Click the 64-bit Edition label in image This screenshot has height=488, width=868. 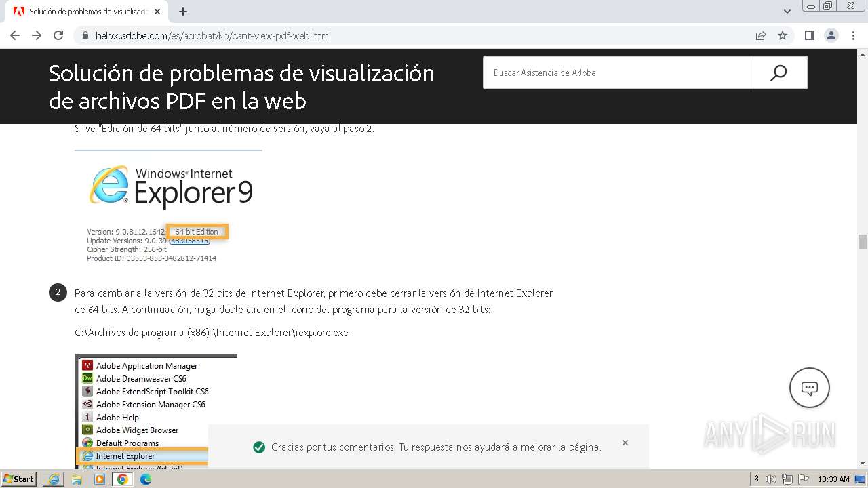click(x=197, y=232)
